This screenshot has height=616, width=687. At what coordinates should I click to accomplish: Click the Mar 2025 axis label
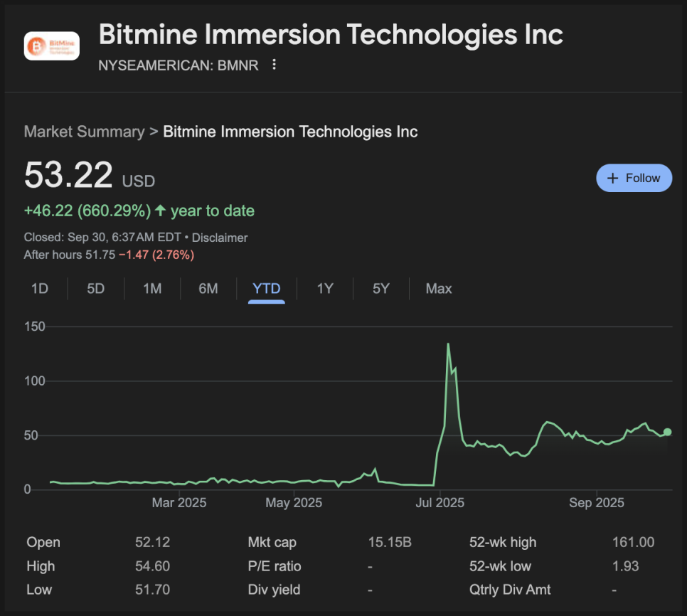(x=179, y=502)
